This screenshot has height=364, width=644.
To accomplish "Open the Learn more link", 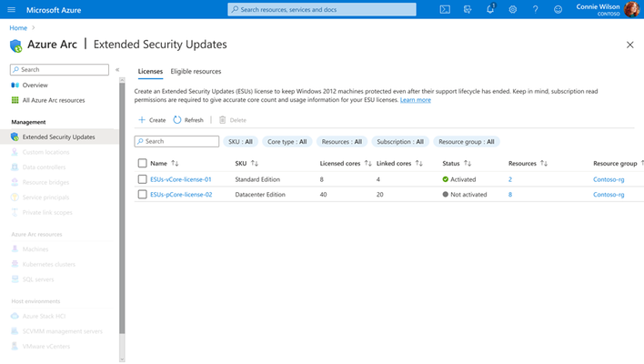I will click(x=415, y=100).
